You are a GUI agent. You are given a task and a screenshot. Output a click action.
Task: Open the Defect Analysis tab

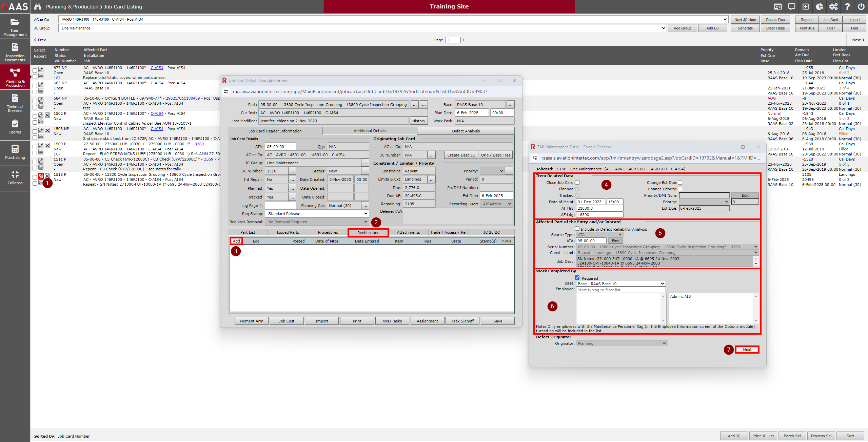click(466, 131)
